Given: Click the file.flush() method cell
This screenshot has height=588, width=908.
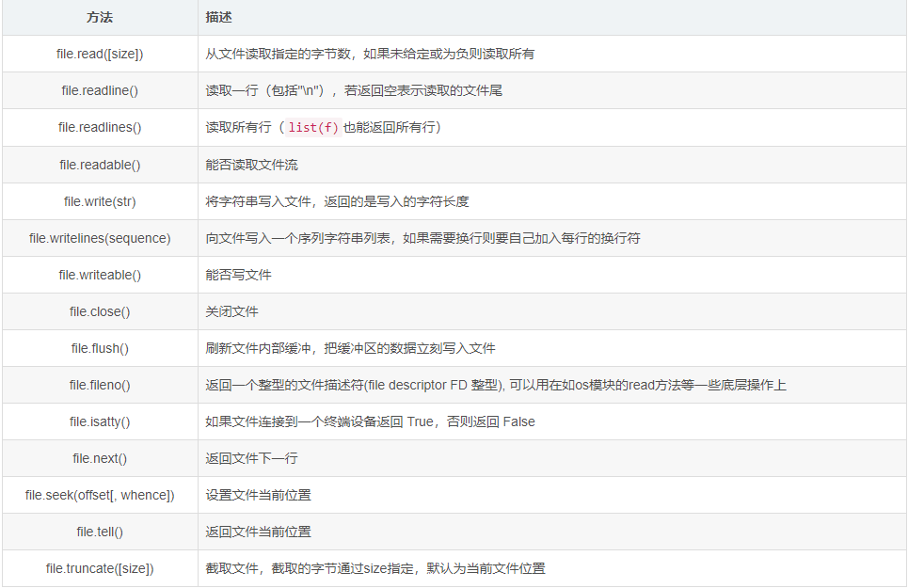Looking at the screenshot, I should tap(100, 348).
